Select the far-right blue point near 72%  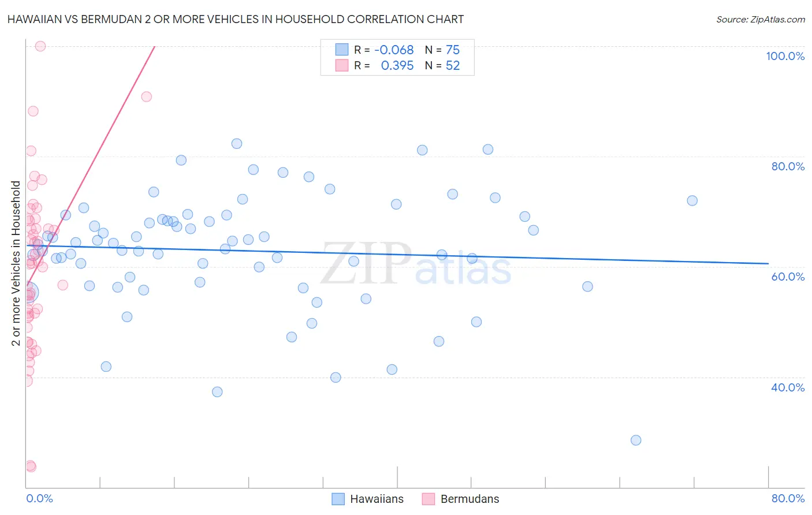692,200
